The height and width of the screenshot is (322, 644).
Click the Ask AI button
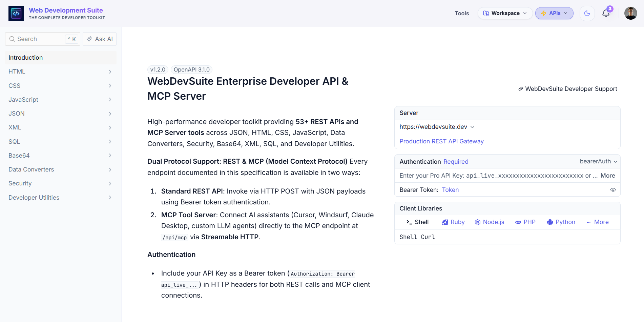(x=100, y=39)
